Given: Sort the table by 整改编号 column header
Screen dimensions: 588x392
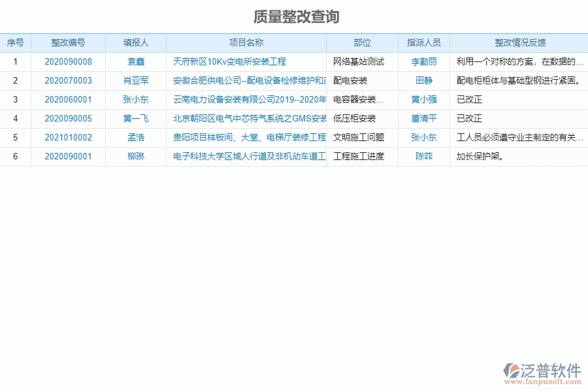Looking at the screenshot, I should tap(68, 42).
